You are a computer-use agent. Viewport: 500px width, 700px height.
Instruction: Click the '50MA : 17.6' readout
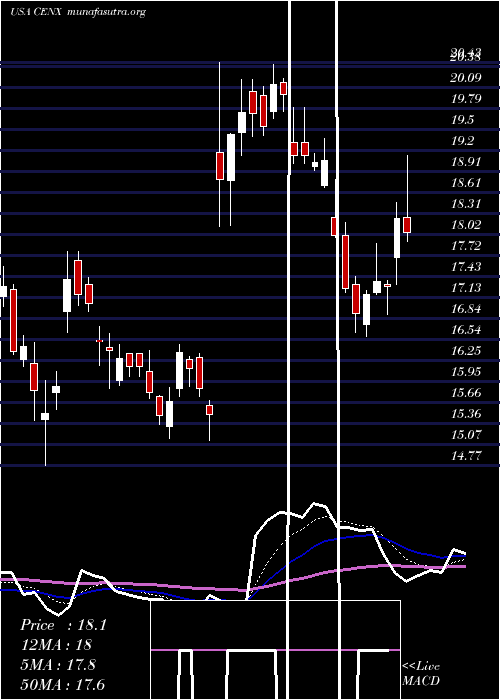(62, 684)
